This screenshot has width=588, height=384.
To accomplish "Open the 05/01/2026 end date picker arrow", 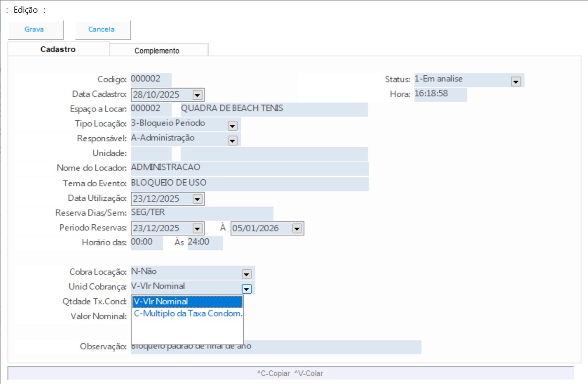I will click(x=297, y=229).
